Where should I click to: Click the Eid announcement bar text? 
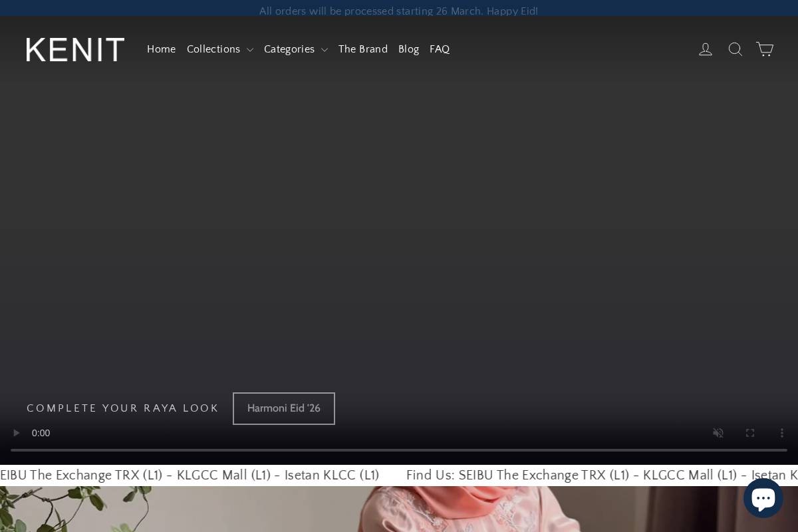coord(399,11)
